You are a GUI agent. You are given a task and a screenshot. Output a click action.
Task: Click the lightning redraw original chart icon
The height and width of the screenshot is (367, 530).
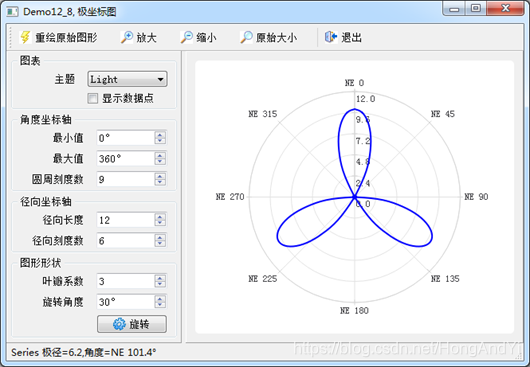26,37
